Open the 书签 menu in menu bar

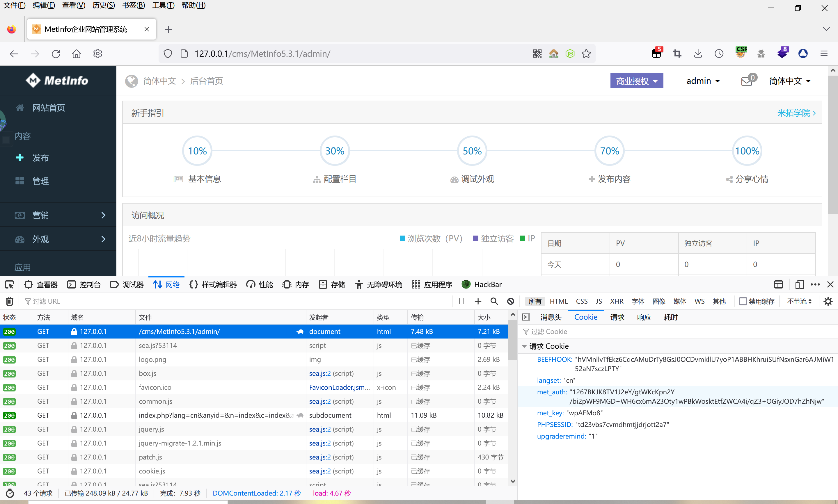click(x=134, y=6)
